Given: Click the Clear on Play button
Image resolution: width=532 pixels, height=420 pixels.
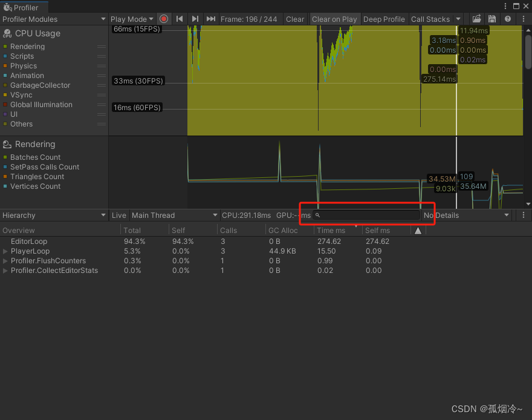Looking at the screenshot, I should [x=335, y=19].
